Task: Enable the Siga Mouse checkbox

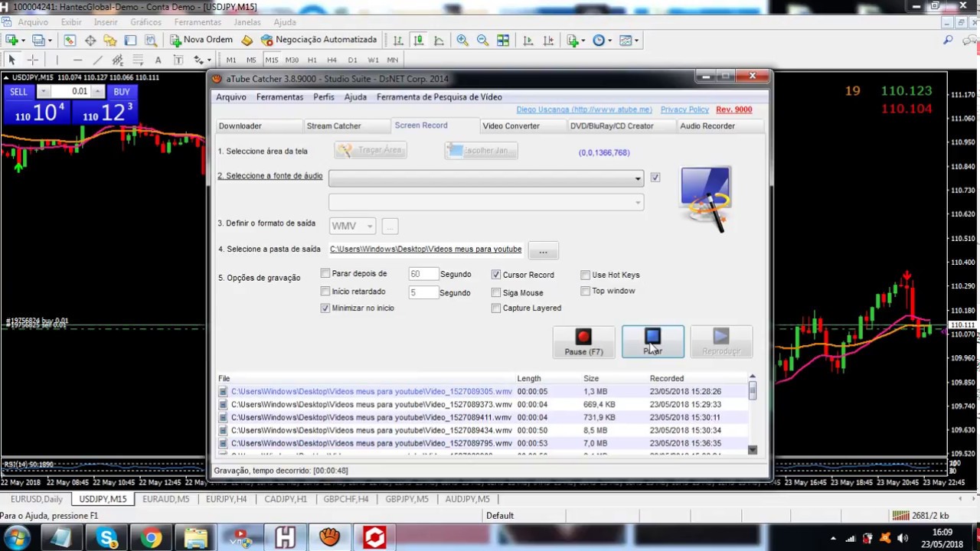Action: [496, 292]
